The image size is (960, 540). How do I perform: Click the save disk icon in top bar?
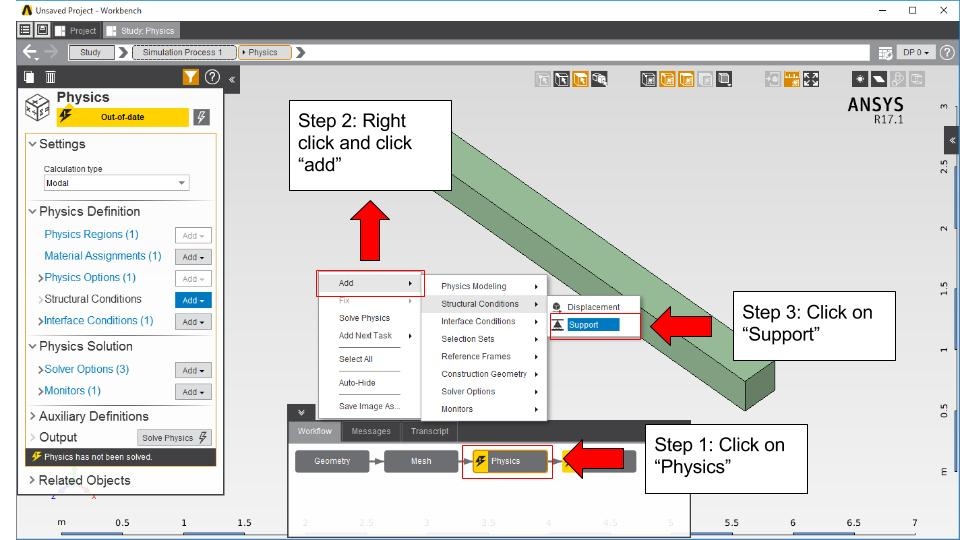click(x=42, y=30)
